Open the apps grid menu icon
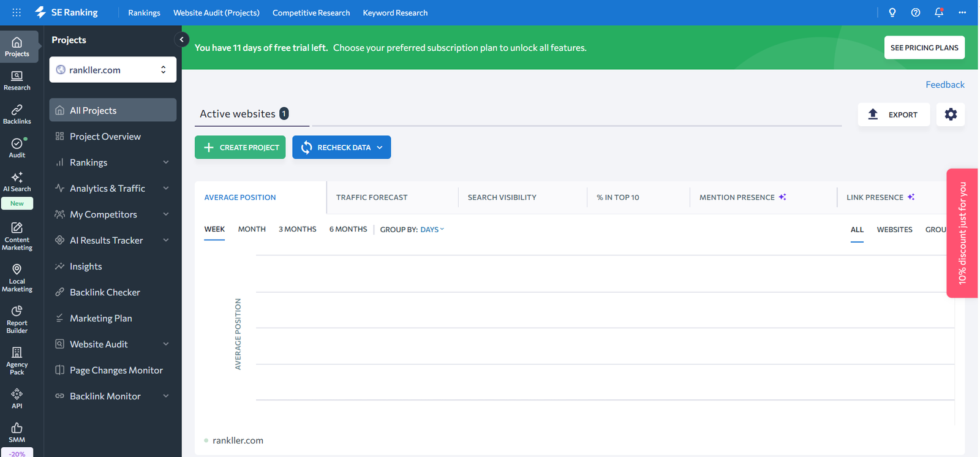 tap(17, 12)
